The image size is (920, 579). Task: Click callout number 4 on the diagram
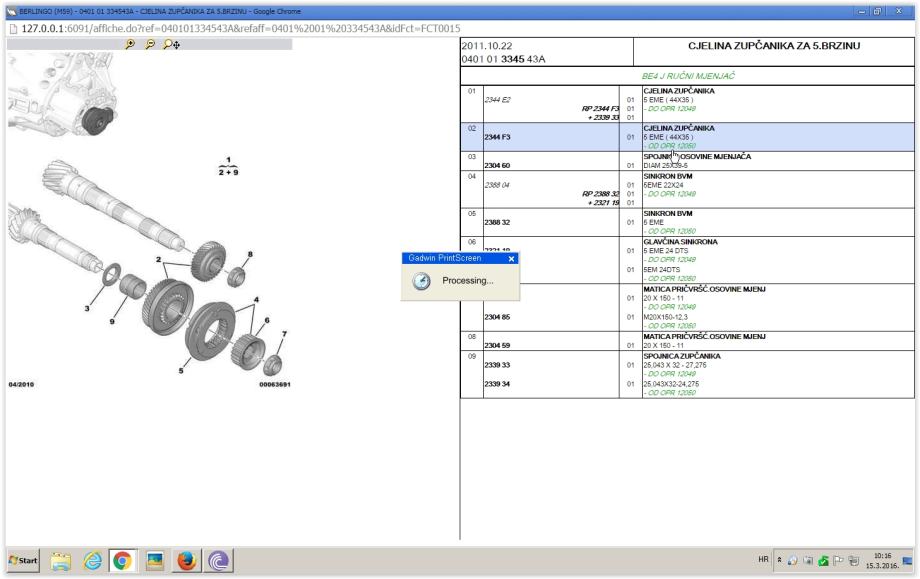256,299
